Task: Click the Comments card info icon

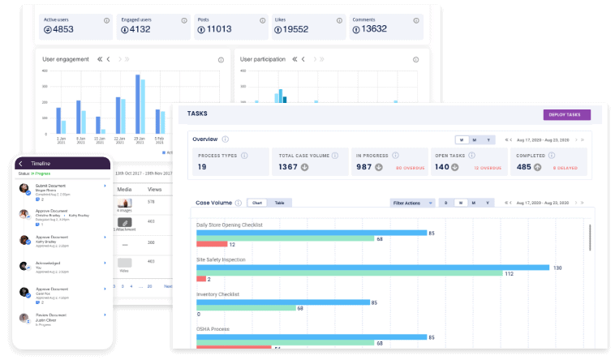Action: 416,20
